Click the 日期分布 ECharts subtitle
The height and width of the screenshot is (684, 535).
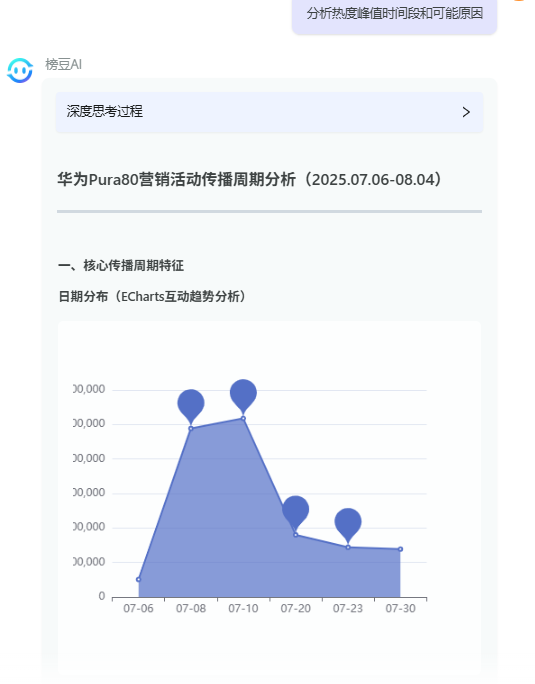(152, 297)
